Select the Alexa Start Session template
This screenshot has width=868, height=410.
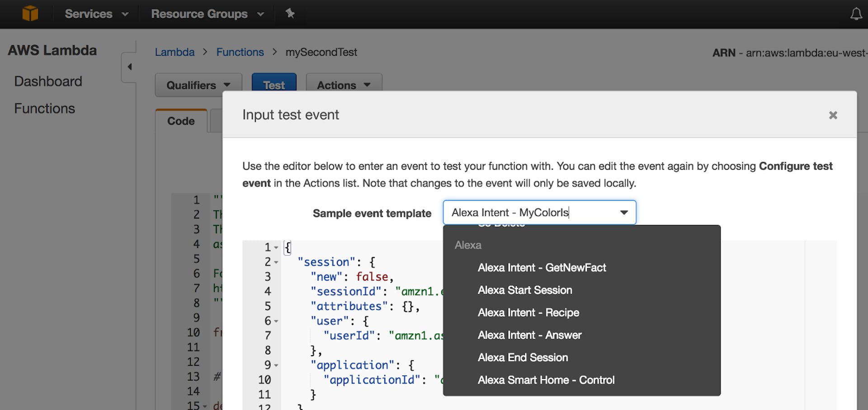tap(525, 290)
